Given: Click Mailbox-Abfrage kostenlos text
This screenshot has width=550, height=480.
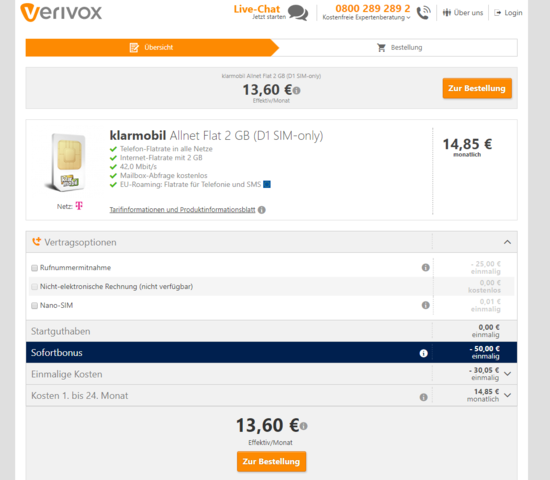Looking at the screenshot, I should tap(163, 175).
